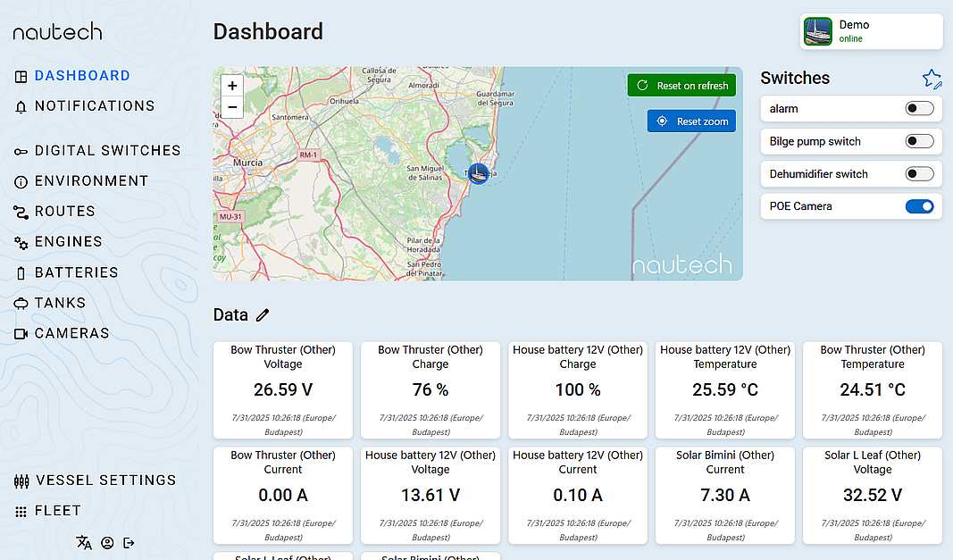The image size is (953, 560).
Task: Click the Reset zoom button
Action: pos(691,121)
